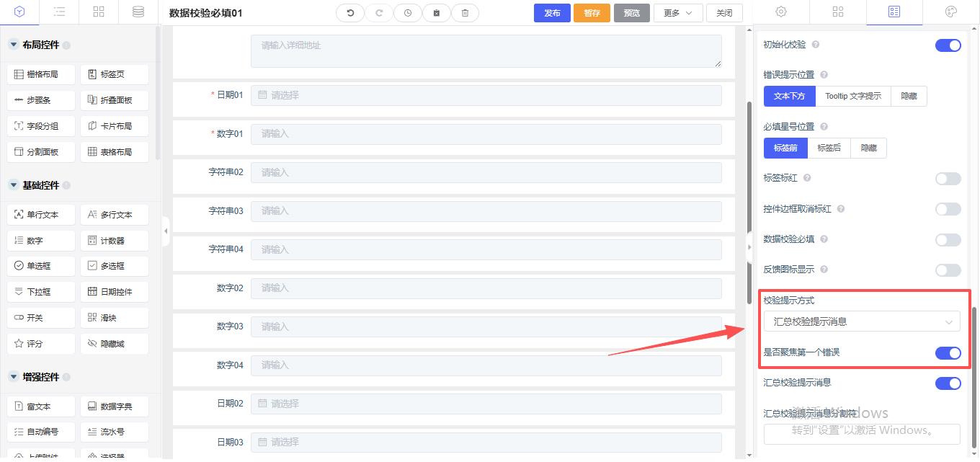The height and width of the screenshot is (462, 980).
Task: Open the 校验提示方式 dropdown
Action: (861, 321)
